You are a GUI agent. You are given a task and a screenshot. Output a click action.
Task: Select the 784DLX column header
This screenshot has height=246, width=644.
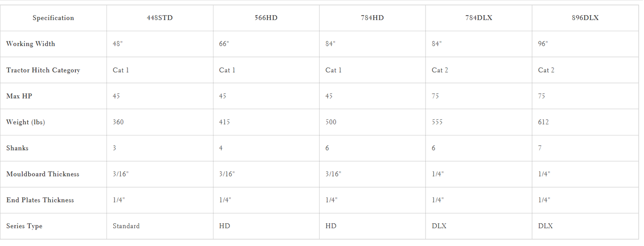pos(479,18)
